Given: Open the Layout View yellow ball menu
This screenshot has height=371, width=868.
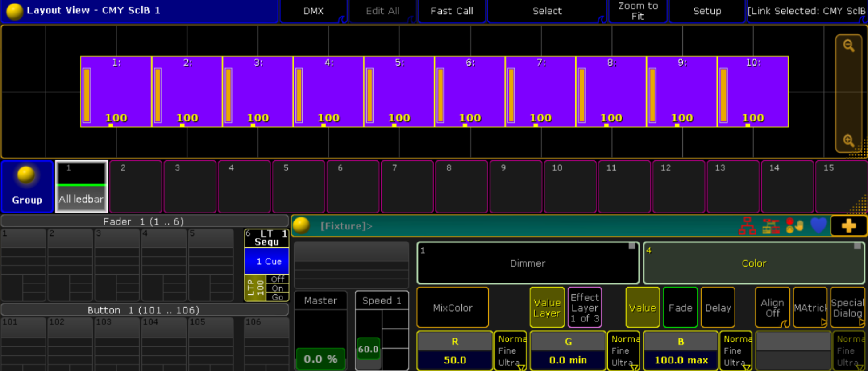Looking at the screenshot, I should pyautogui.click(x=14, y=11).
